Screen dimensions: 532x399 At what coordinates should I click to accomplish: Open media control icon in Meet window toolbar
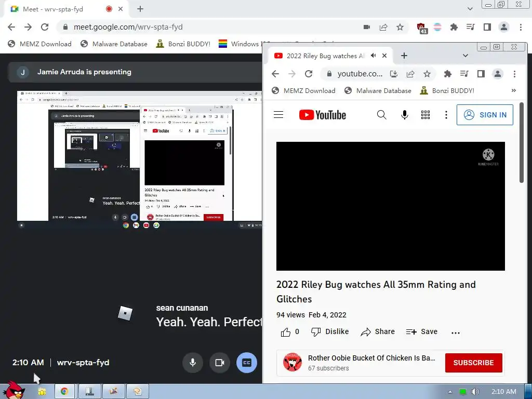470,27
